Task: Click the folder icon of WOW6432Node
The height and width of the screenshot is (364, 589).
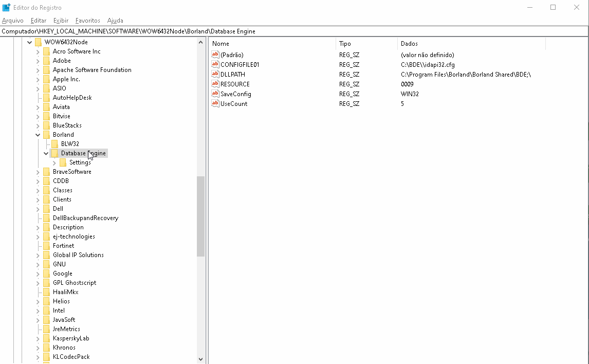Action: (39, 42)
